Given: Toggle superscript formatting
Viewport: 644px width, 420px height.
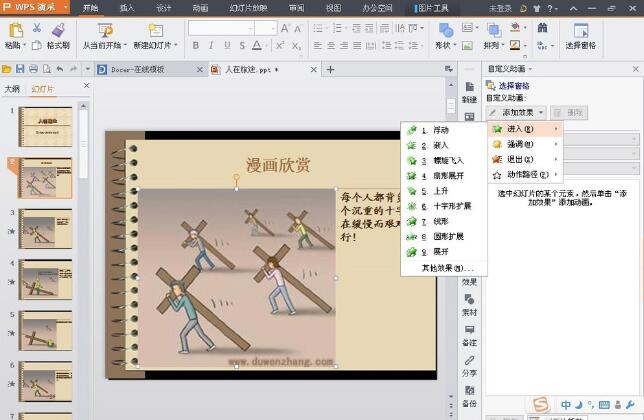Looking at the screenshot, I should [280, 46].
